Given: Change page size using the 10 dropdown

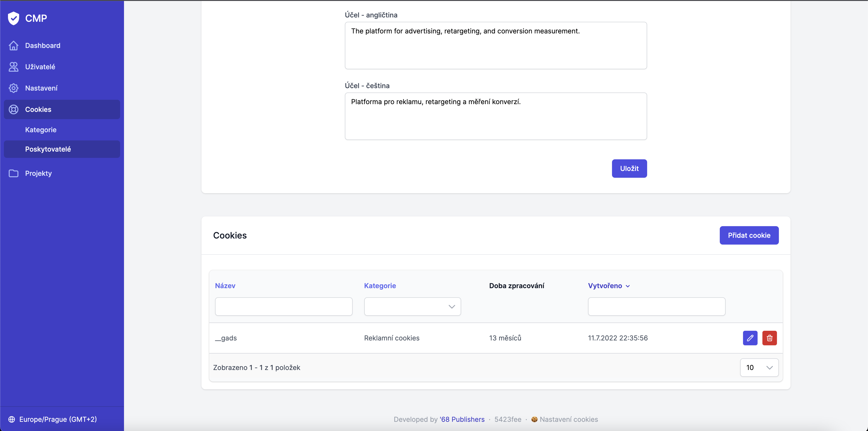Looking at the screenshot, I should click(x=759, y=367).
